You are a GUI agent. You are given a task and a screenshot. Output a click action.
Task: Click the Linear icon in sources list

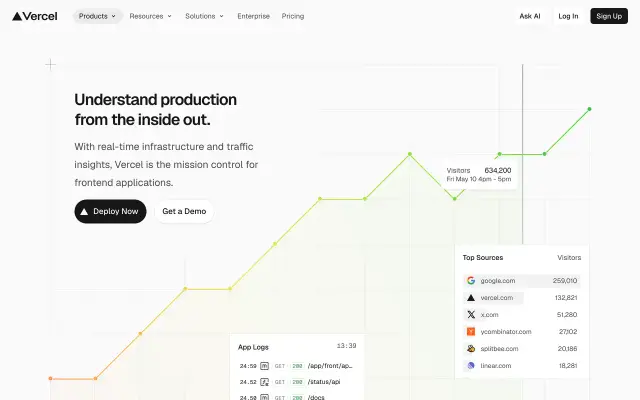tap(471, 365)
